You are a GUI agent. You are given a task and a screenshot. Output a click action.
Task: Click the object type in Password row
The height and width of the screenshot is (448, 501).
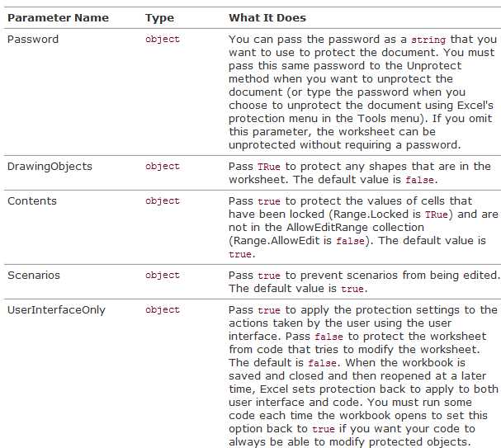(163, 40)
